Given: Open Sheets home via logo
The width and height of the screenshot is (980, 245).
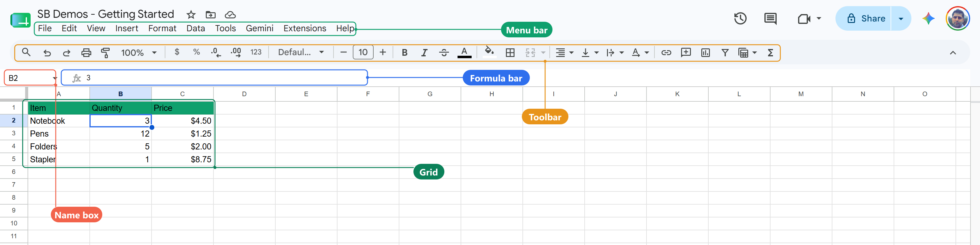Looking at the screenshot, I should (21, 20).
